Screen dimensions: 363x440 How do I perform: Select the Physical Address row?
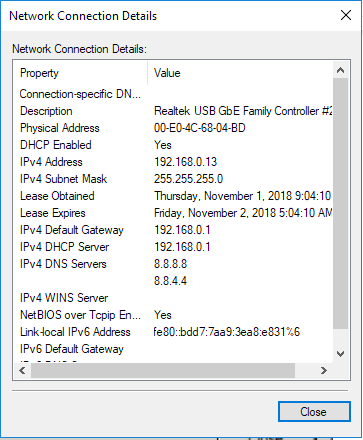pos(173,128)
